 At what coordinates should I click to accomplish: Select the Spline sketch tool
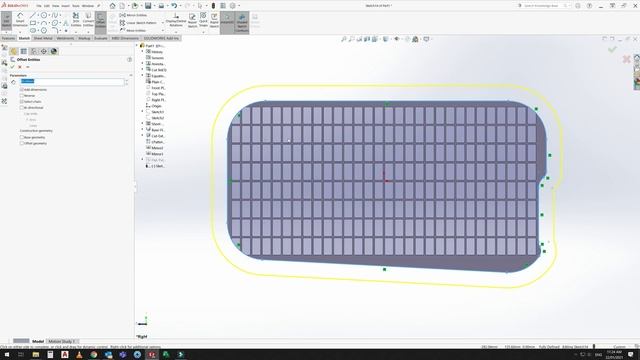[x=55, y=15]
